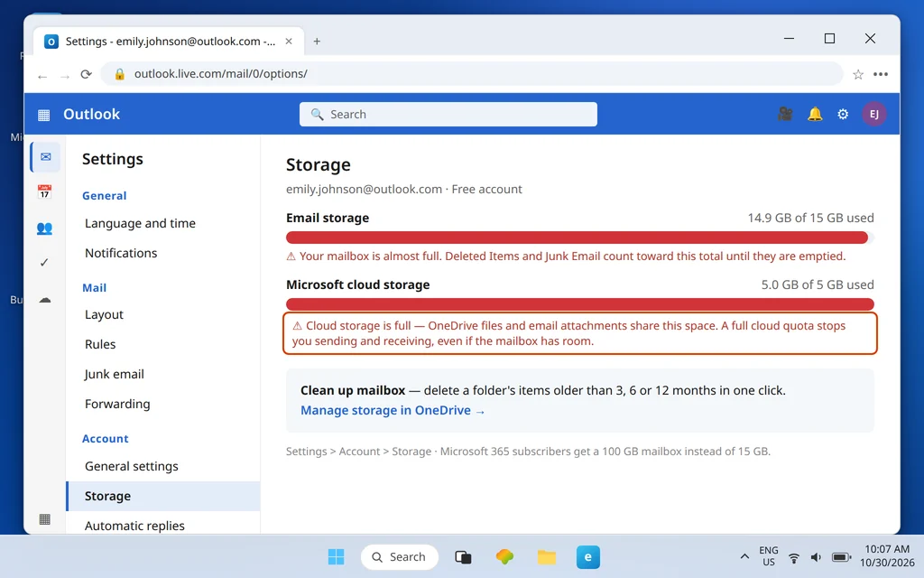Click emily.johnson@outlook.com Free account text
924x578 pixels.
coord(403,190)
